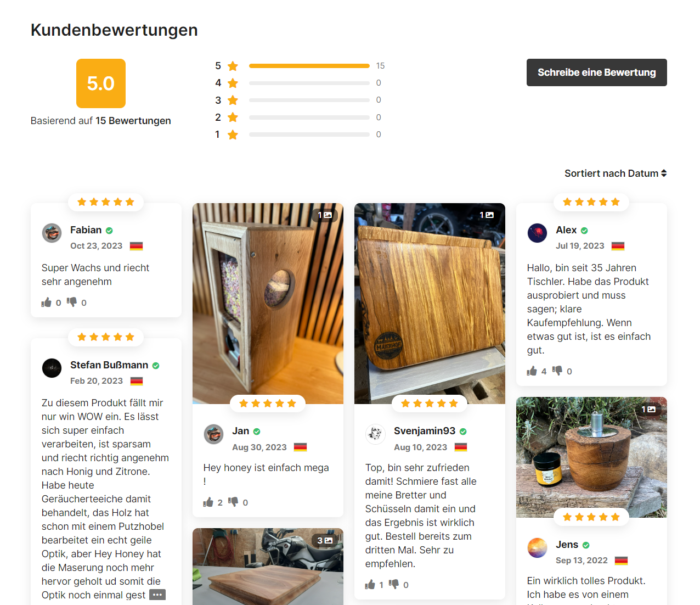This screenshot has width=700, height=605.
Task: Click Schreibe eine Bewertung button
Action: click(x=597, y=72)
